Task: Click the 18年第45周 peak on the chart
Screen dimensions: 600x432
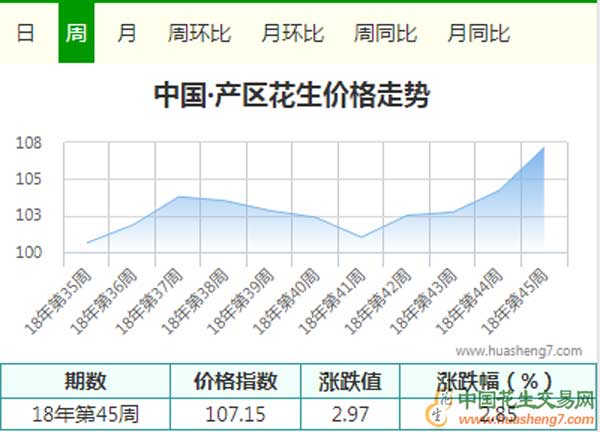Action: tap(543, 148)
